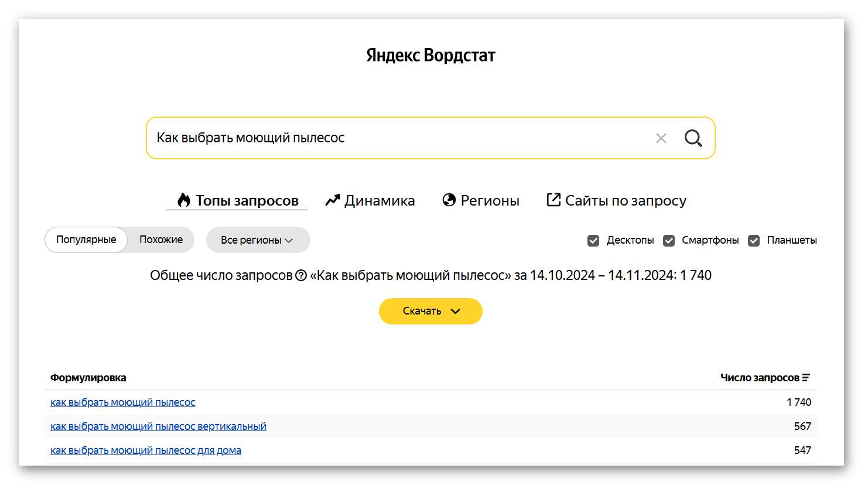Uncheck the Десктопы checkbox

tap(593, 241)
